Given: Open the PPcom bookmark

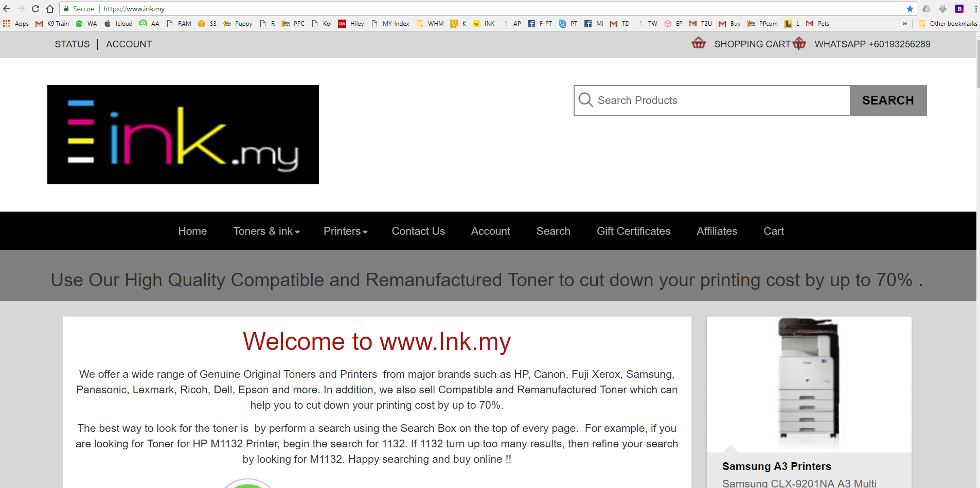Looking at the screenshot, I should click(x=762, y=24).
